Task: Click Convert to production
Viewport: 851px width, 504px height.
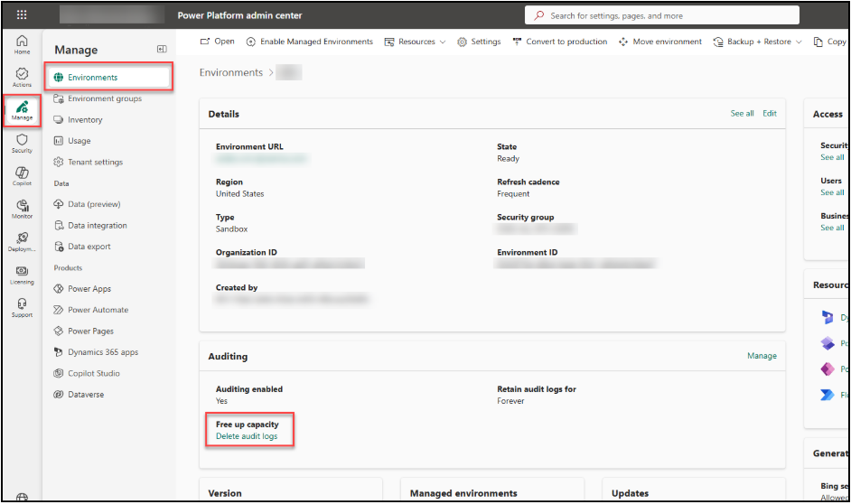Action: pos(559,42)
